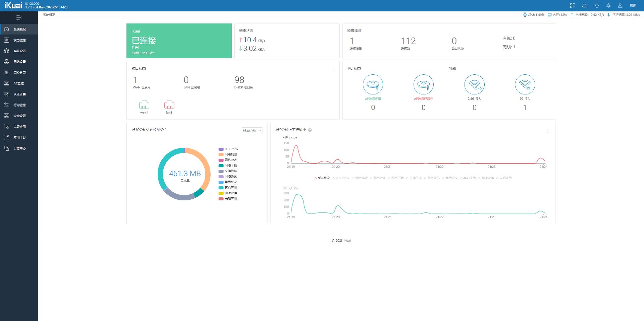Image resolution: width=644 pixels, height=321 pixels.
Task: Open the 近30分钟 time range dropdown
Action: (252, 131)
